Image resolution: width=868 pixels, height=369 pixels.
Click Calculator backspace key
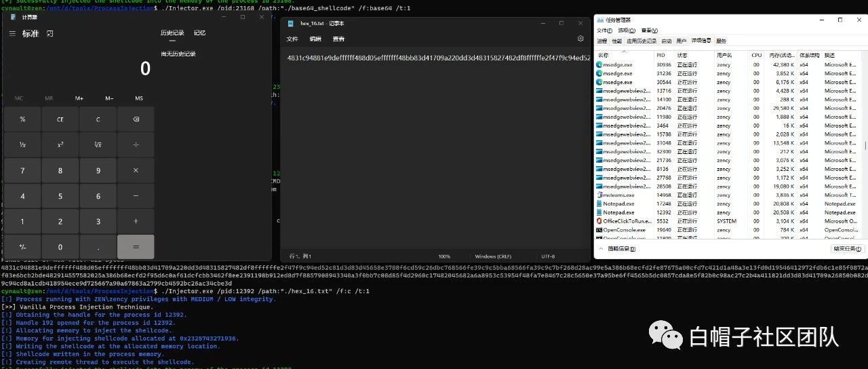pos(136,119)
